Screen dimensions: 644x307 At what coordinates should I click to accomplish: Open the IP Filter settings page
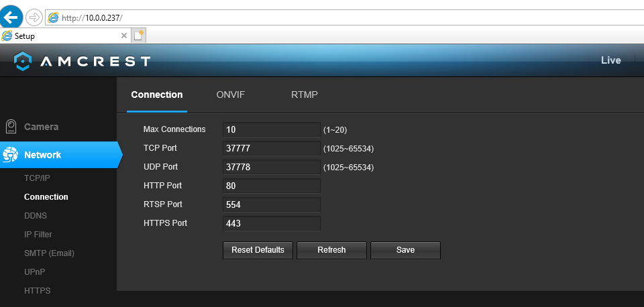(38, 235)
